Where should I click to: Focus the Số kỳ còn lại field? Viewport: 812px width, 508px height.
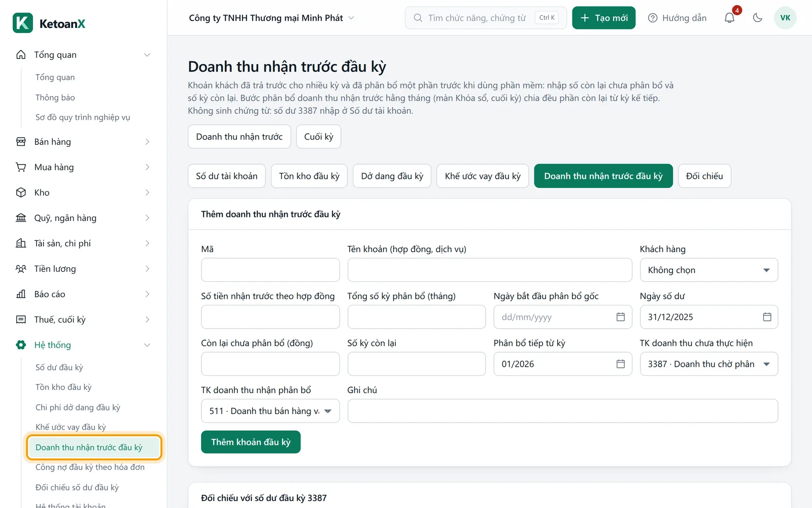tap(417, 364)
